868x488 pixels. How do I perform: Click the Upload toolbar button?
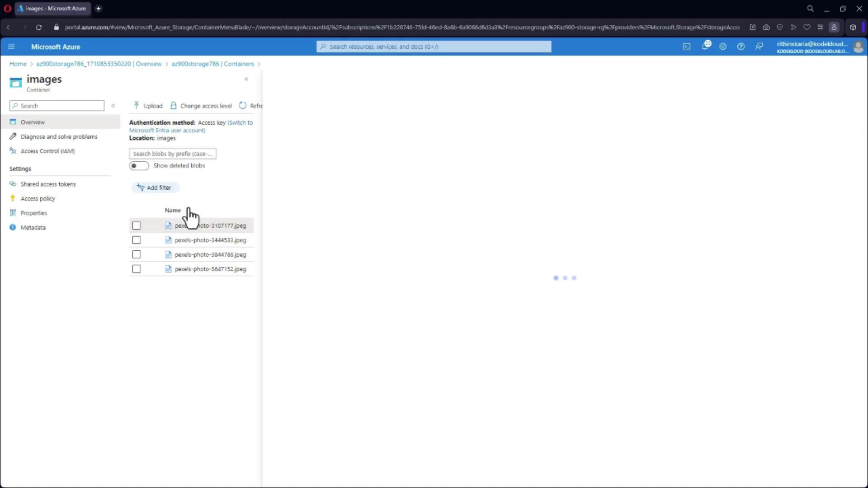(148, 106)
